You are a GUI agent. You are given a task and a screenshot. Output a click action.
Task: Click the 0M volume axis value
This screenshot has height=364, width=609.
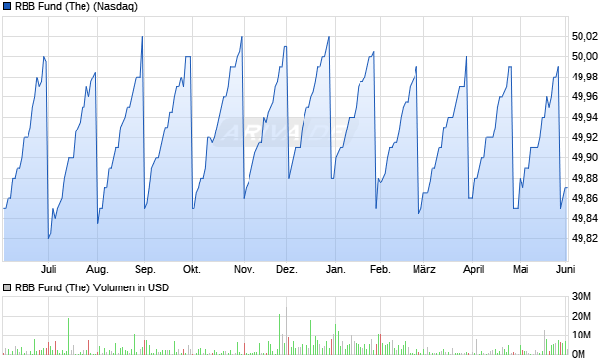(x=579, y=354)
